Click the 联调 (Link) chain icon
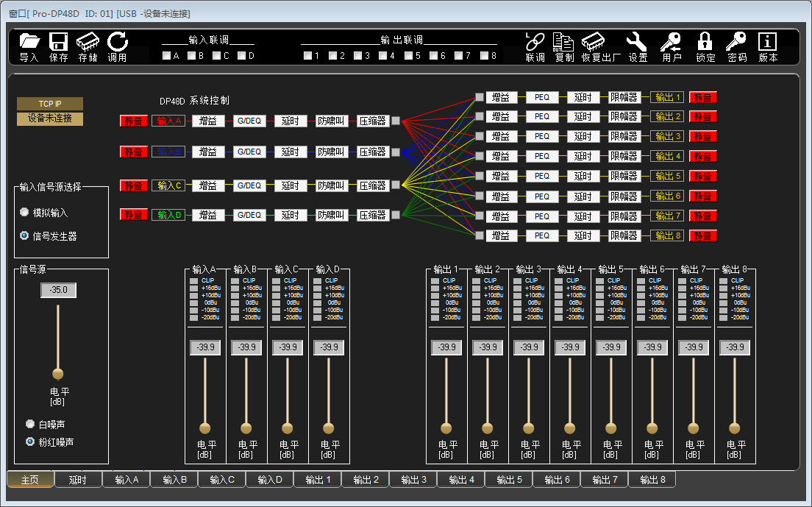Viewport: 812px width, 507px height. pyautogui.click(x=535, y=41)
